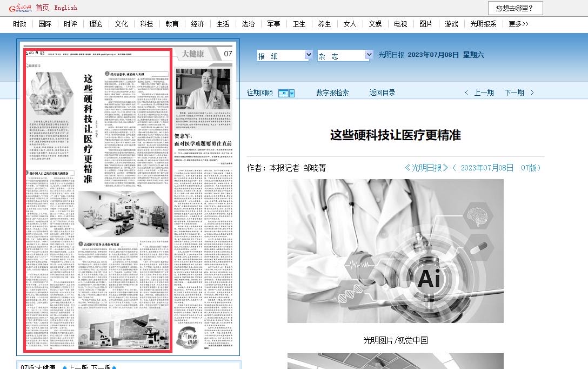Click the right chevron after 下一期
Image resolution: width=588 pixels, height=369 pixels.
tap(532, 93)
